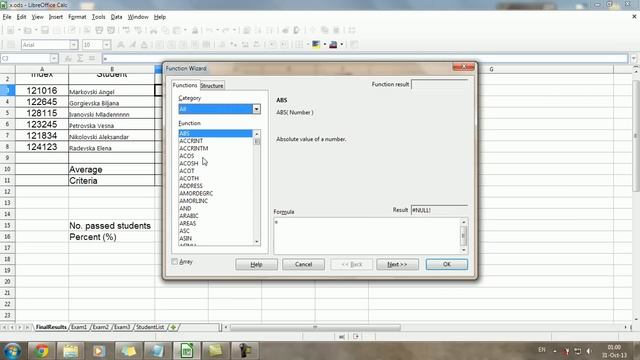Click the Paste toolbar icon
This screenshot has width=640, height=360.
coord(177,30)
